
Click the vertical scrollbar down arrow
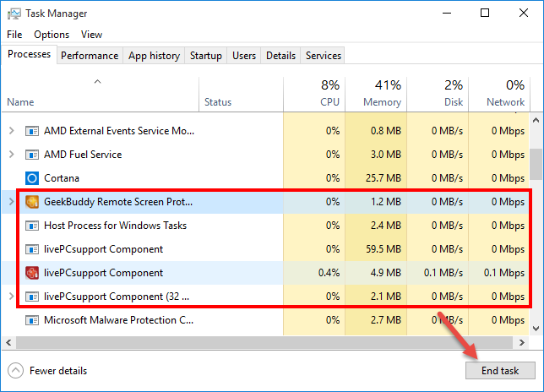(x=536, y=329)
